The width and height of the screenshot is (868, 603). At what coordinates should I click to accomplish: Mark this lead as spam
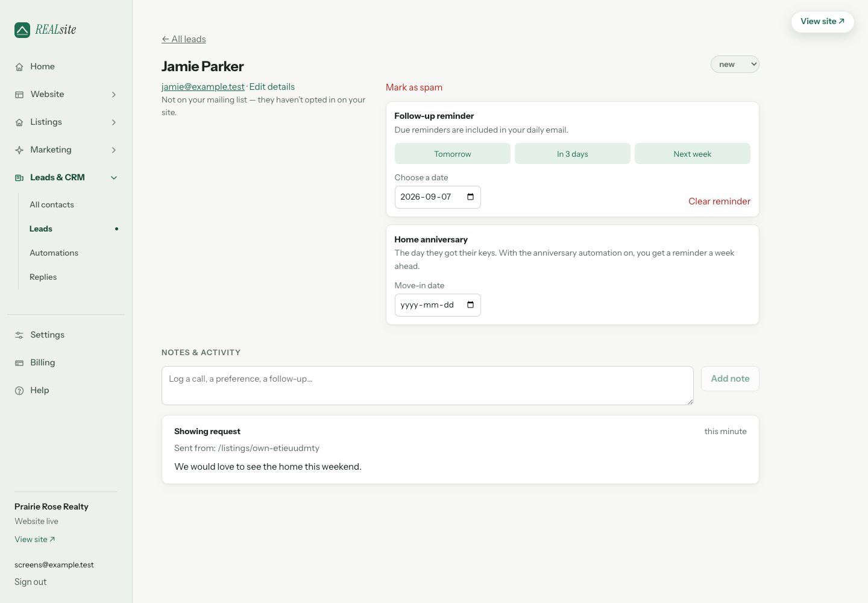(x=414, y=87)
